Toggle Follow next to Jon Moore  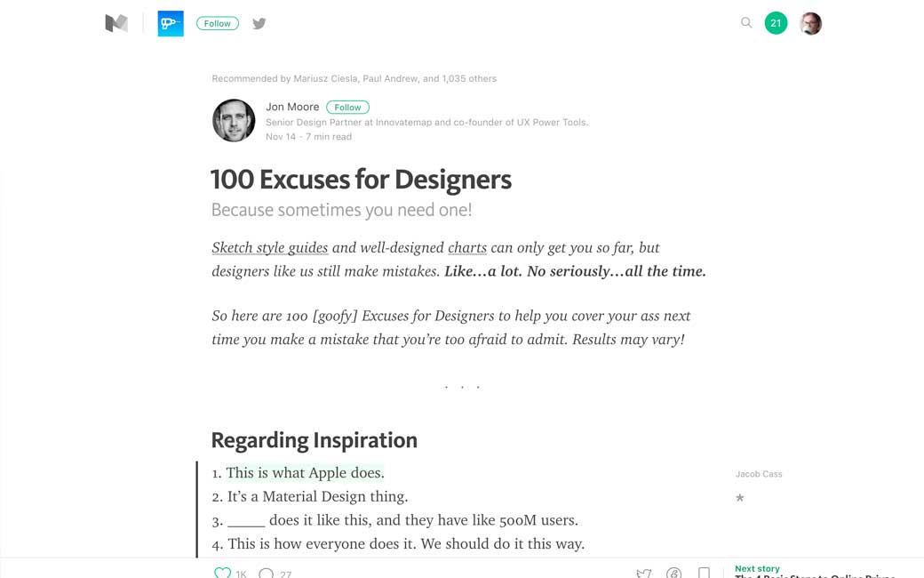pyautogui.click(x=347, y=108)
